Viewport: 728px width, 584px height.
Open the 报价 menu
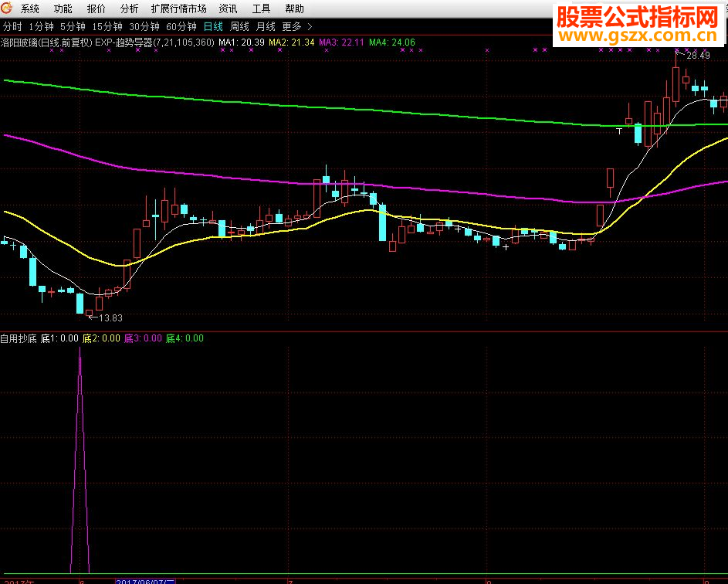96,8
